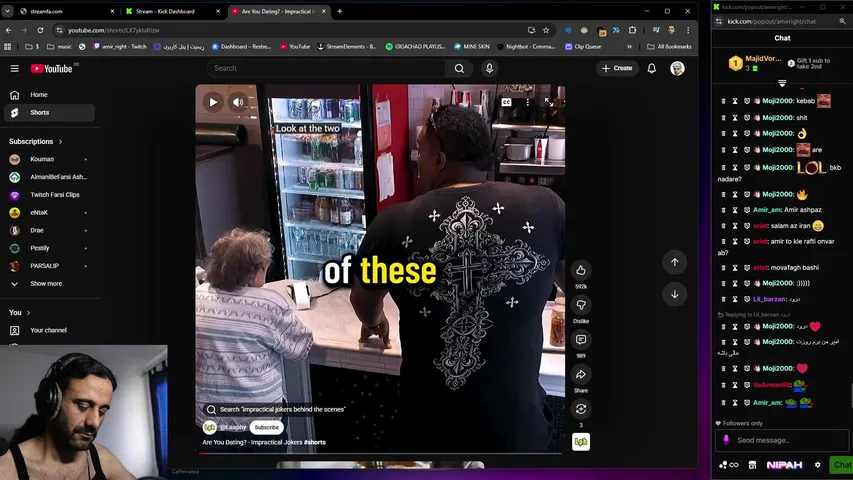Go to YouTube home via logo
Viewport: 853px width, 480px height.
pyautogui.click(x=52, y=69)
